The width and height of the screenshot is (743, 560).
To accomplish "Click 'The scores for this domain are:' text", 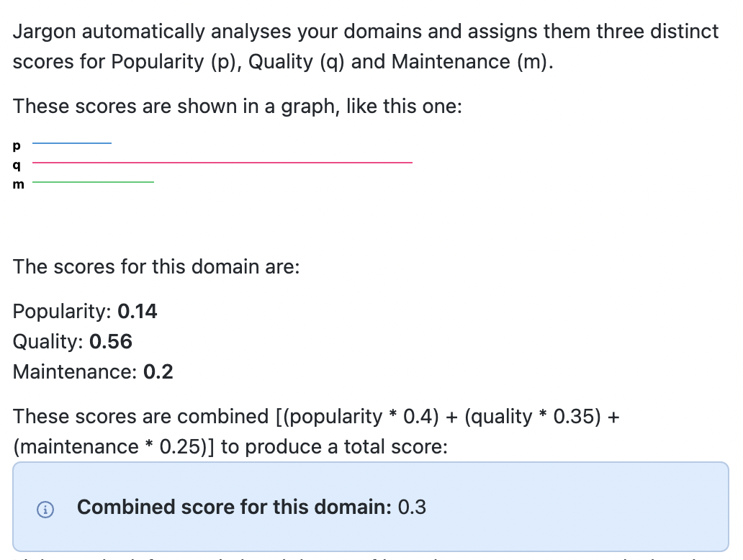I will [x=156, y=267].
